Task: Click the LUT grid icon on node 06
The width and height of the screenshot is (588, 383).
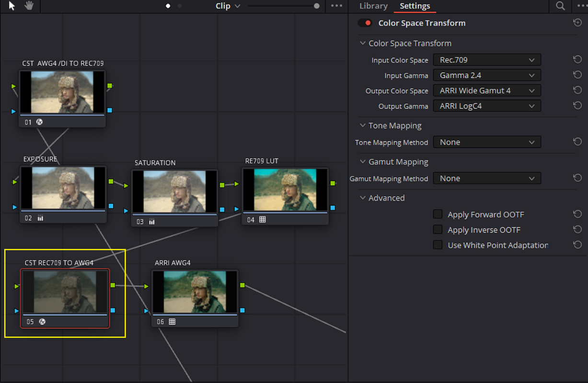Action: click(172, 322)
